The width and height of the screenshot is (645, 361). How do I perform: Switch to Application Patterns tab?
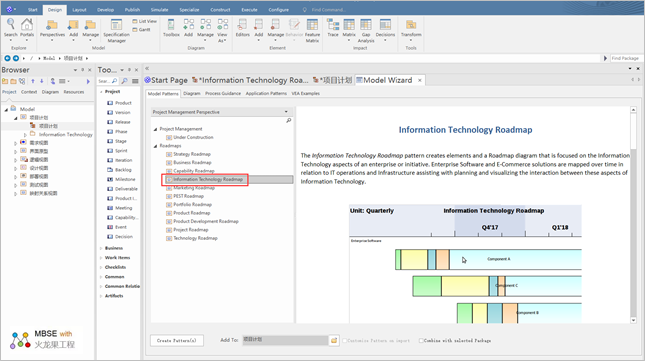266,93
